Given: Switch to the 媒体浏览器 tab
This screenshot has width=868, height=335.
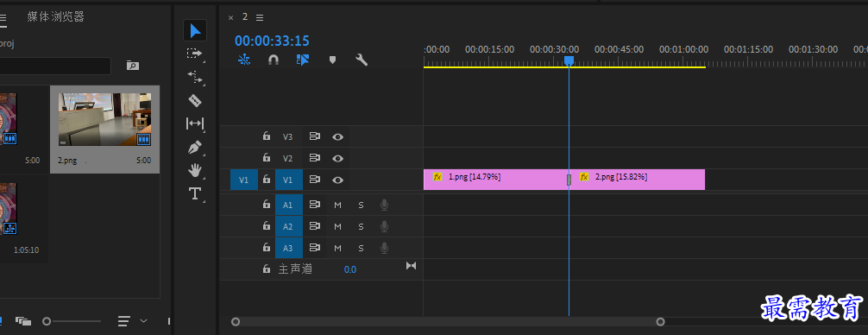Looking at the screenshot, I should pos(56,16).
